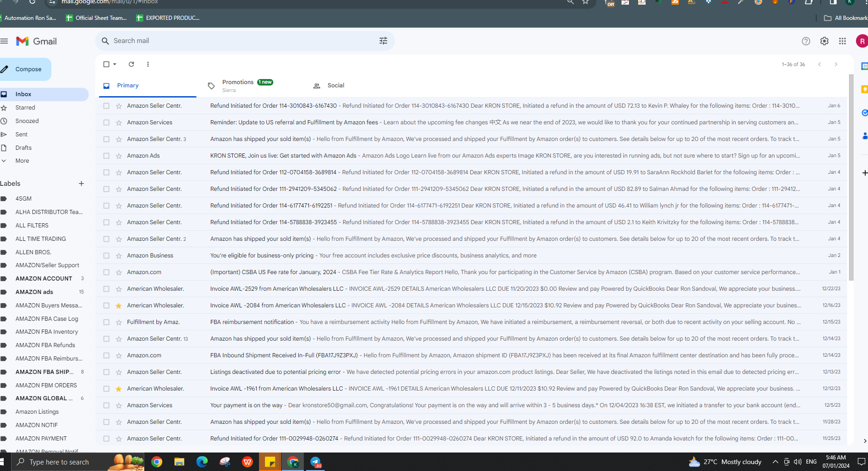Select the Your payment is on the way checkbox
868x471 pixels.
tap(106, 405)
